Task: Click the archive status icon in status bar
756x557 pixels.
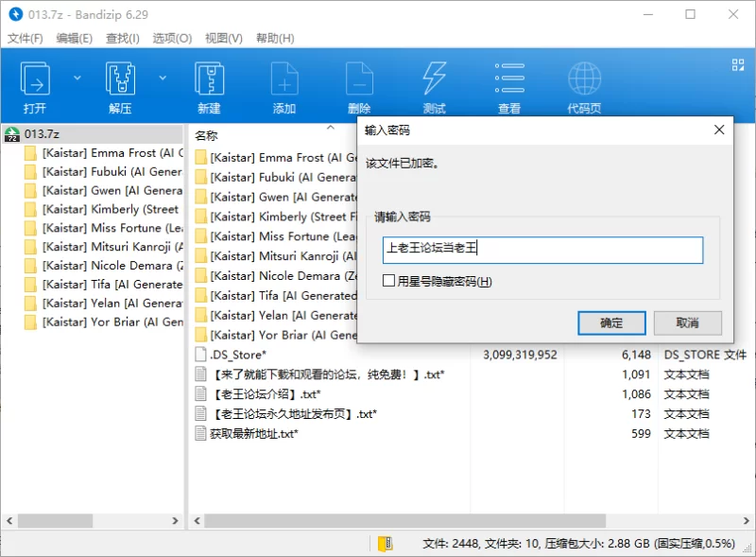Action: pos(386,544)
